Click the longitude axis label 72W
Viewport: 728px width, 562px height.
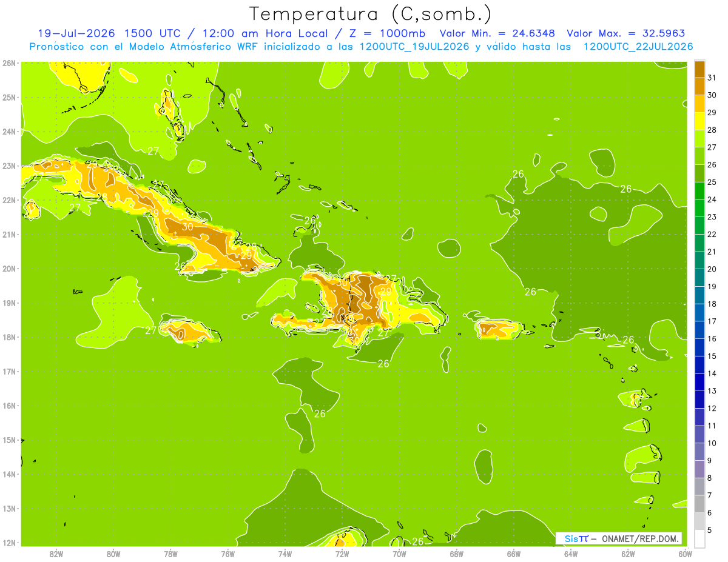coord(342,553)
